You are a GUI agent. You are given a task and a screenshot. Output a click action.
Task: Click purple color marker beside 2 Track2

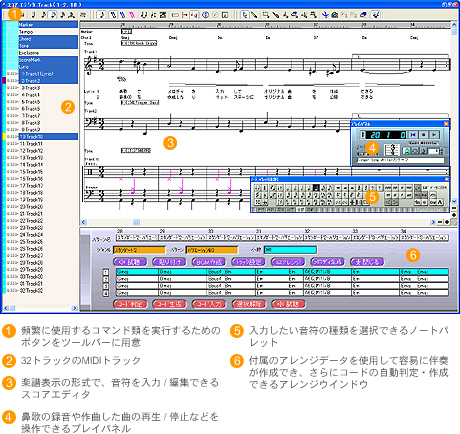click(4, 81)
